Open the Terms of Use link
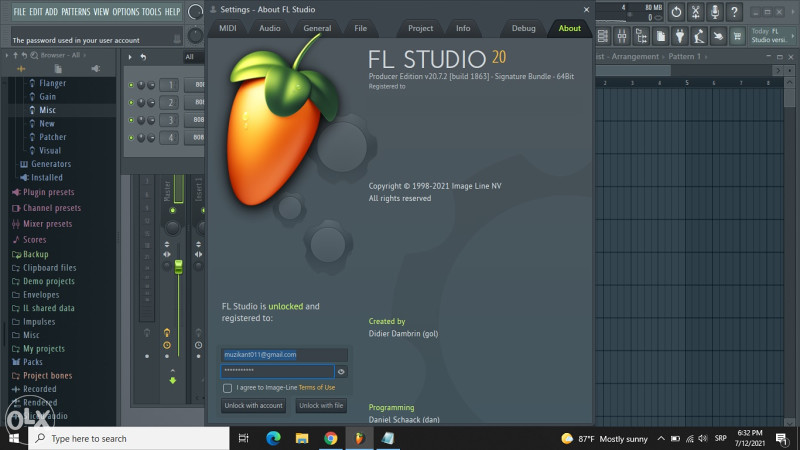The width and height of the screenshot is (800, 450). pos(317,388)
